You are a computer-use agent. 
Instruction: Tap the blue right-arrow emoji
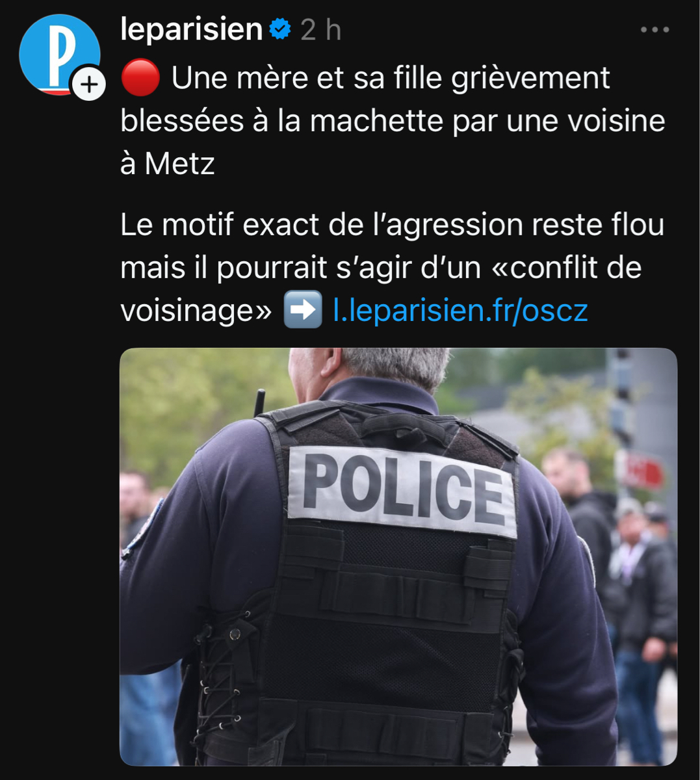303,309
